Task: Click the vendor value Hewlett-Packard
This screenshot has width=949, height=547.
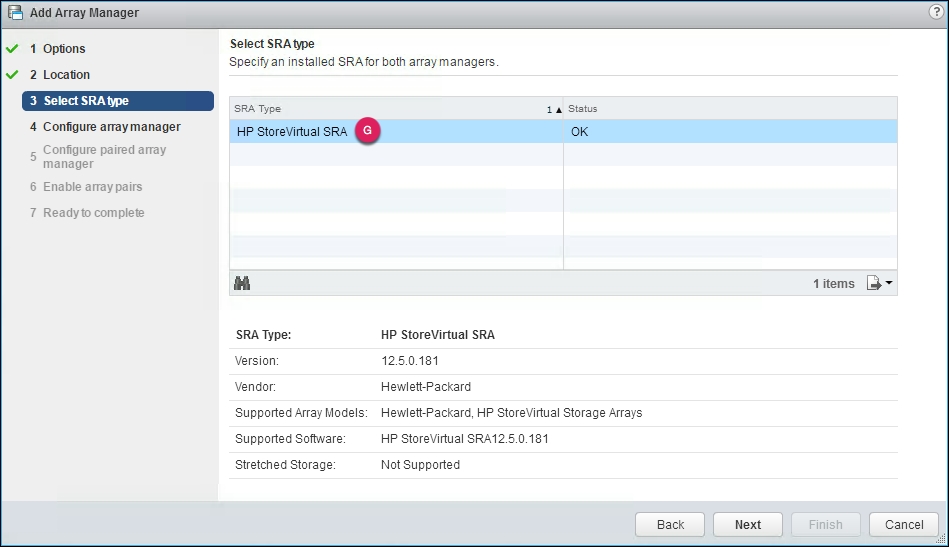Action: pyautogui.click(x=425, y=387)
